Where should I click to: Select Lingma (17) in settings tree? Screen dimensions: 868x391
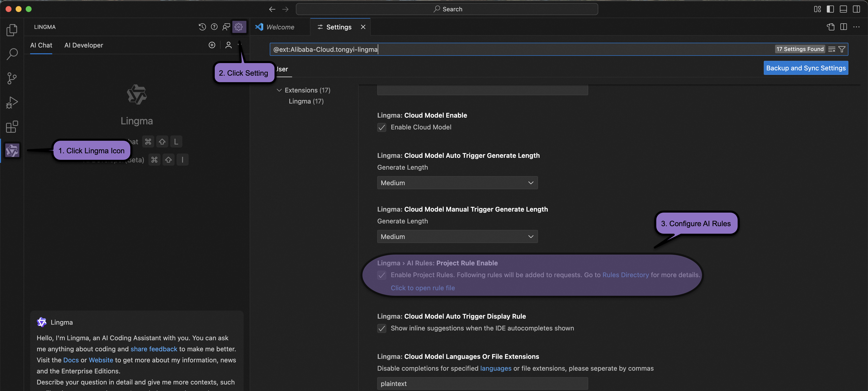tap(306, 102)
